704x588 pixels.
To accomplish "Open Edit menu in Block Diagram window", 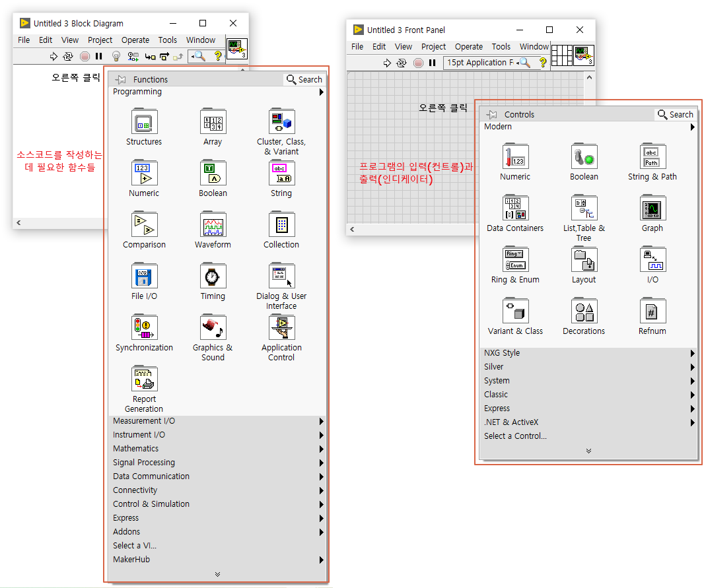I will tap(46, 40).
